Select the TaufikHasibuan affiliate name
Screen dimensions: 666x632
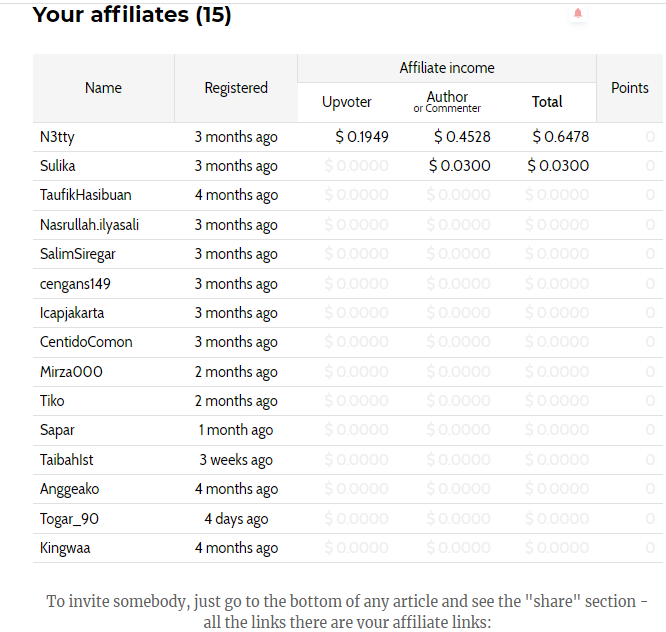(85, 195)
